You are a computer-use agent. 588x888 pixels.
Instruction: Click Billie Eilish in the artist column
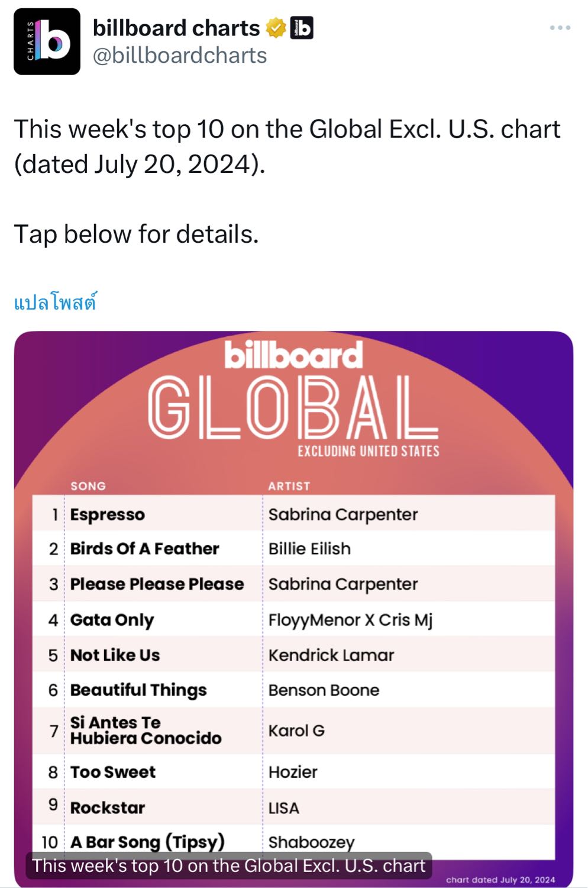(x=309, y=549)
